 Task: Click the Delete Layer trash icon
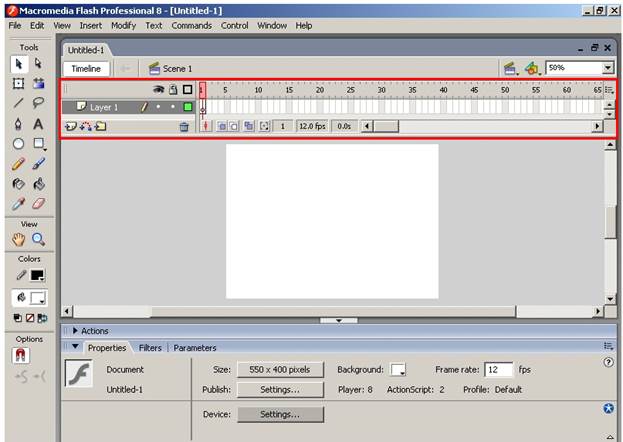[x=184, y=127]
